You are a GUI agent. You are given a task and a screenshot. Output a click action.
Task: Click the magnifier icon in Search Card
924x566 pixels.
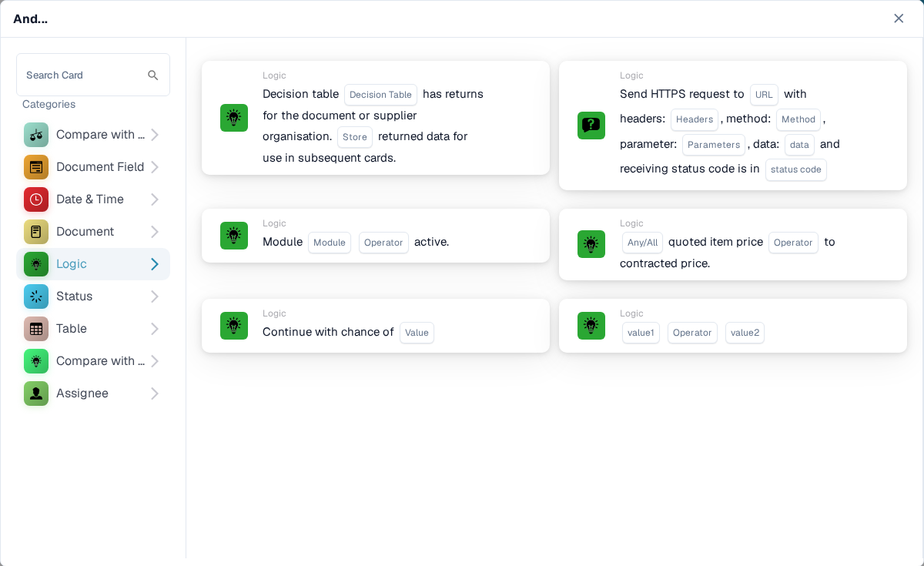(x=153, y=75)
